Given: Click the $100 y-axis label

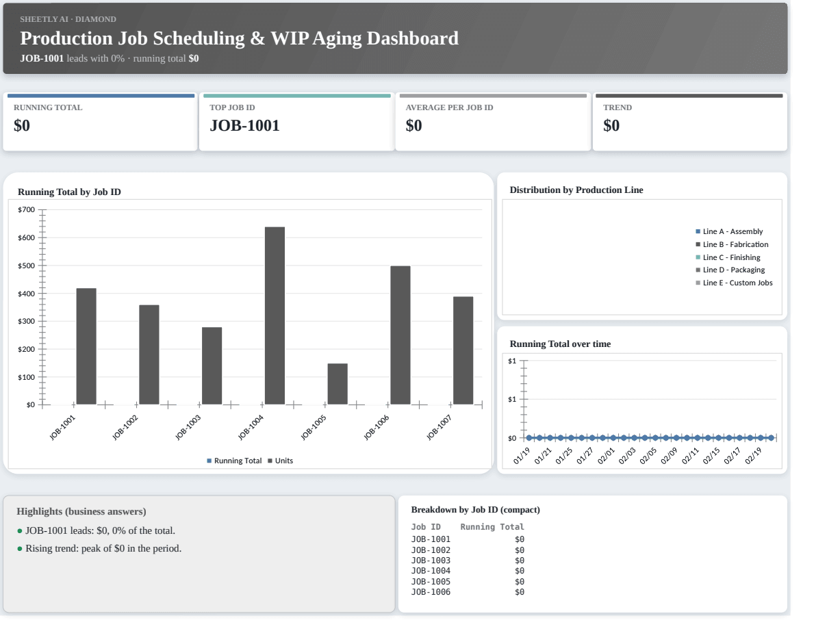Looking at the screenshot, I should [26, 377].
